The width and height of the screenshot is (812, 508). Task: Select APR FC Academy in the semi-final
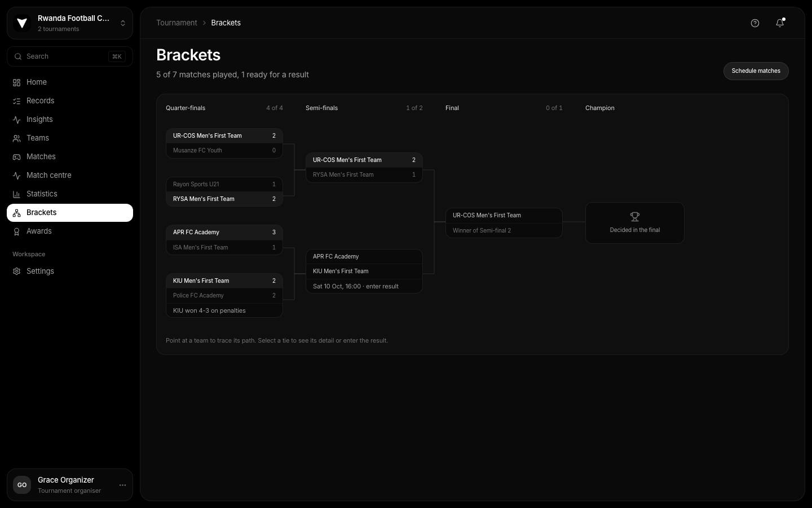tap(364, 257)
